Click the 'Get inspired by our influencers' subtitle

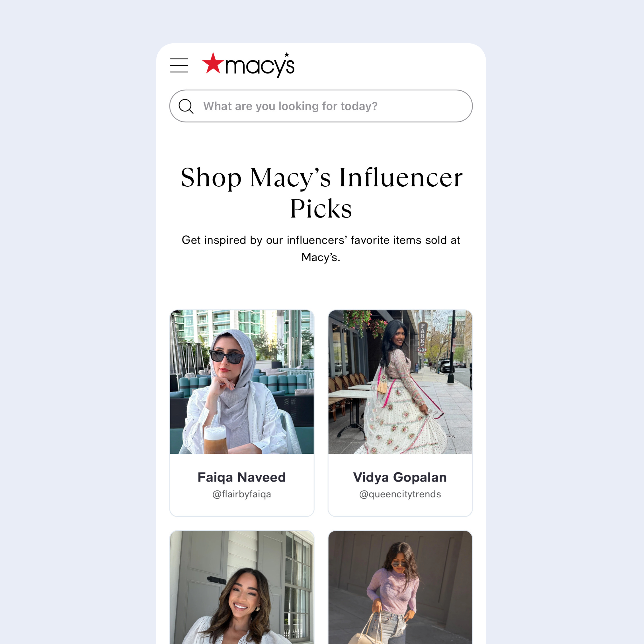(321, 249)
